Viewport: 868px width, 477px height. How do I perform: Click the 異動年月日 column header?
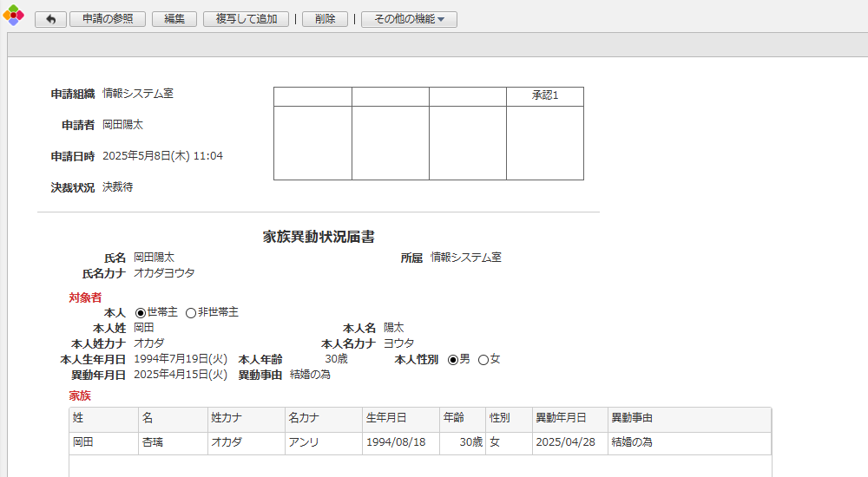coord(569,419)
